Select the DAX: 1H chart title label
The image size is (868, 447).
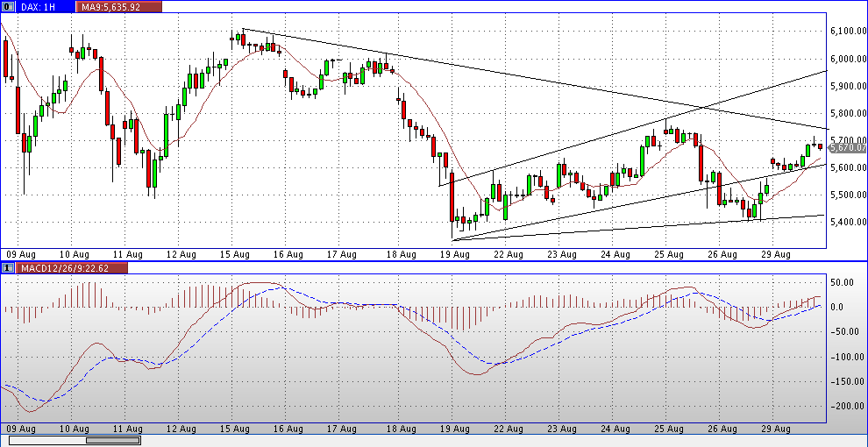pos(46,7)
